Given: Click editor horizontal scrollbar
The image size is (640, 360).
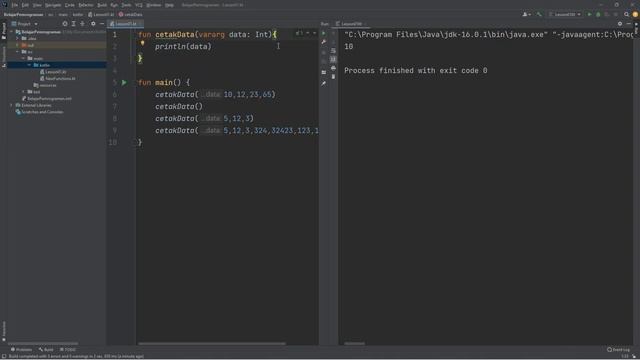Looking at the screenshot, I should 212,344.
